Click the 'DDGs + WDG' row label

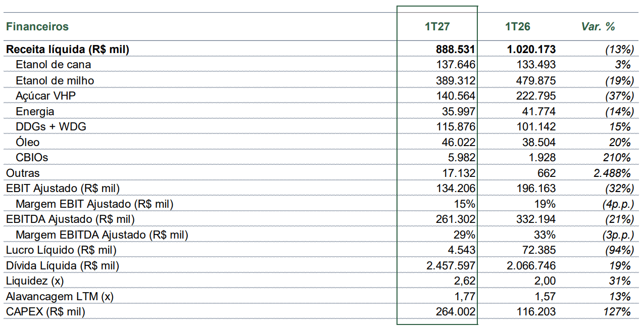click(51, 127)
